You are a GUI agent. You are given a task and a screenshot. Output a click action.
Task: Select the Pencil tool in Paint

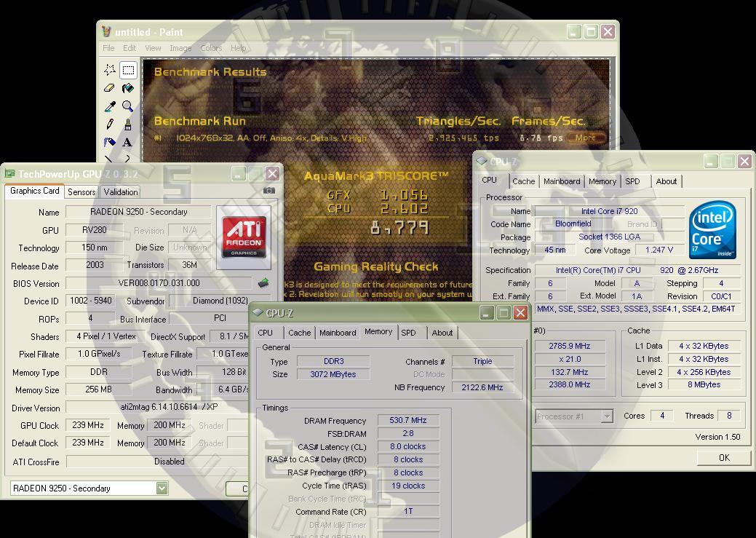click(x=110, y=124)
